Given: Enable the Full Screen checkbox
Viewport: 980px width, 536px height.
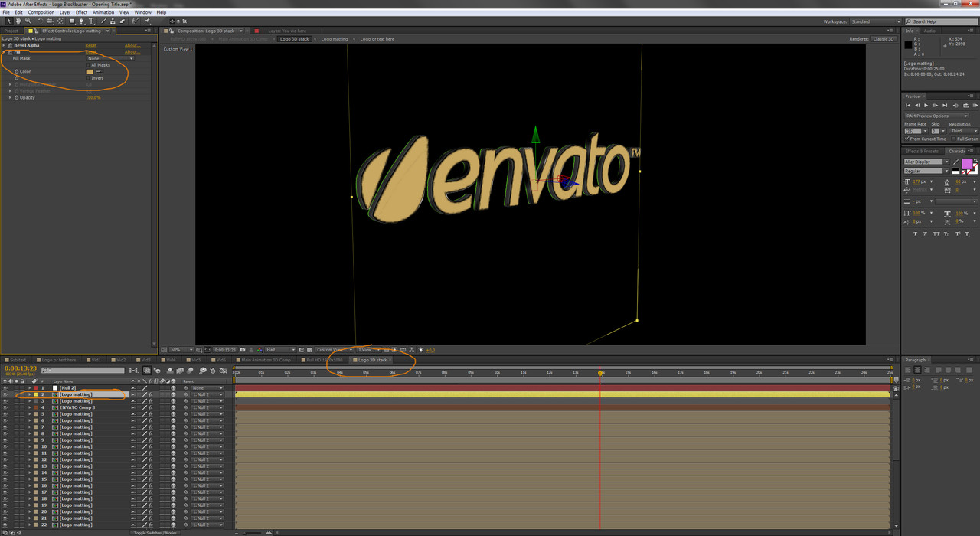Looking at the screenshot, I should pyautogui.click(x=954, y=139).
